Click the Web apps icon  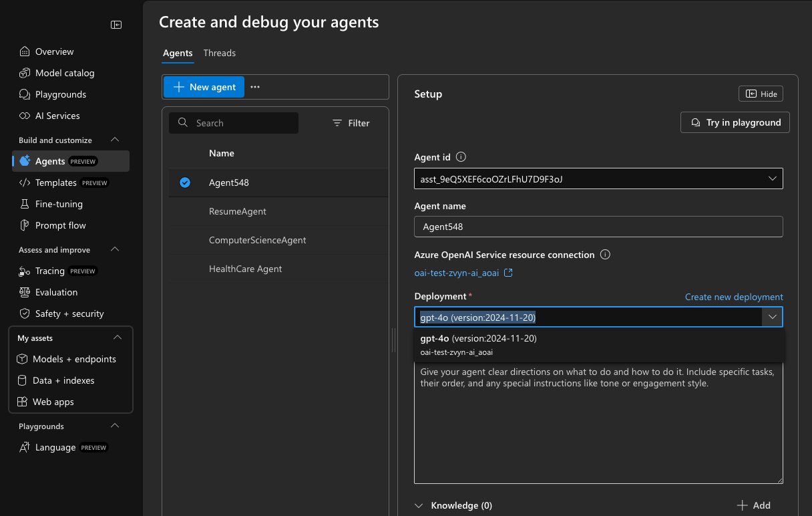point(22,402)
